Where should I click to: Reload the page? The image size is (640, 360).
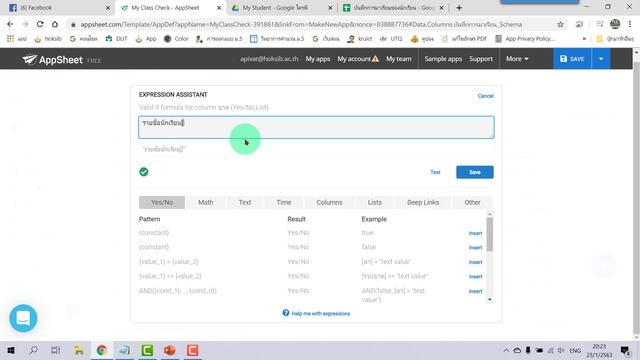(40, 24)
